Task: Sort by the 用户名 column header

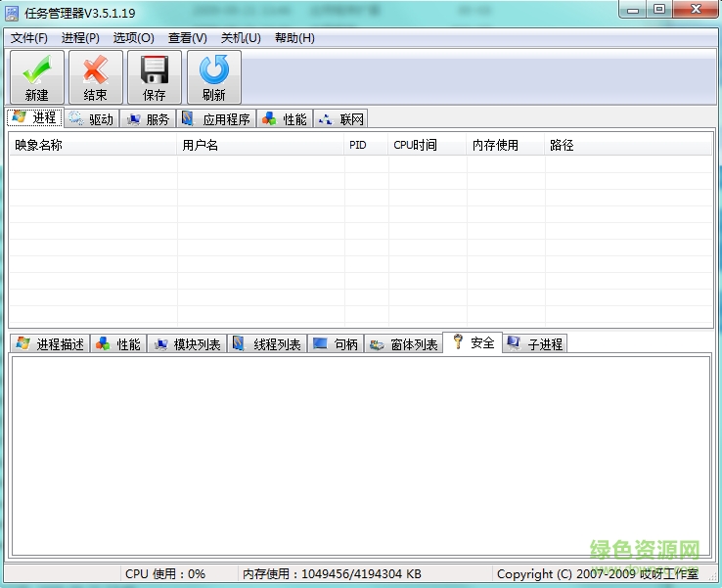Action: [x=260, y=145]
